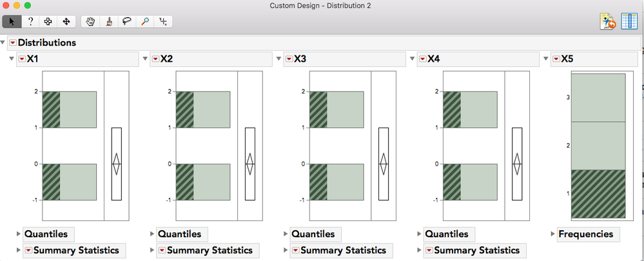
Task: Choose the fat-plus selection tool
Action: pyautogui.click(x=48, y=21)
